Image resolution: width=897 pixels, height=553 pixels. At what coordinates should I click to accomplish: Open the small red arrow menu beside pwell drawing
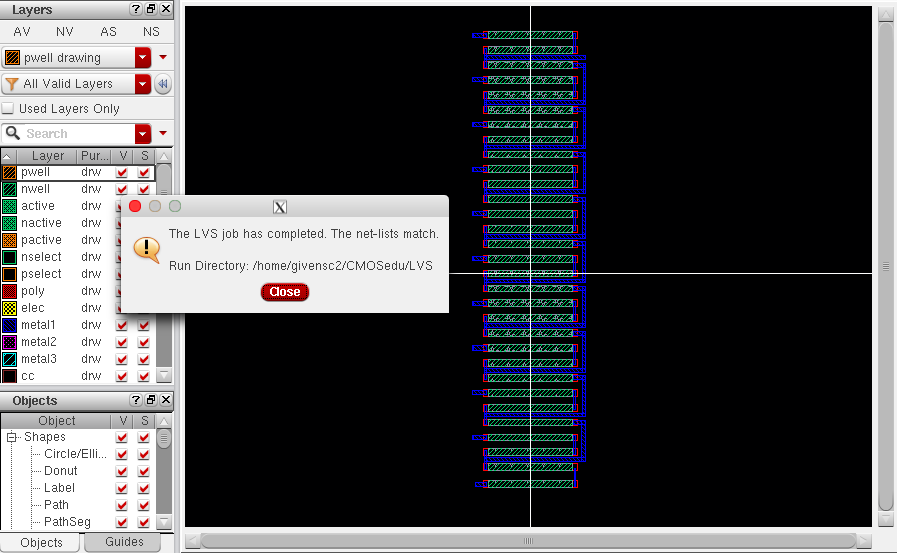tap(163, 57)
